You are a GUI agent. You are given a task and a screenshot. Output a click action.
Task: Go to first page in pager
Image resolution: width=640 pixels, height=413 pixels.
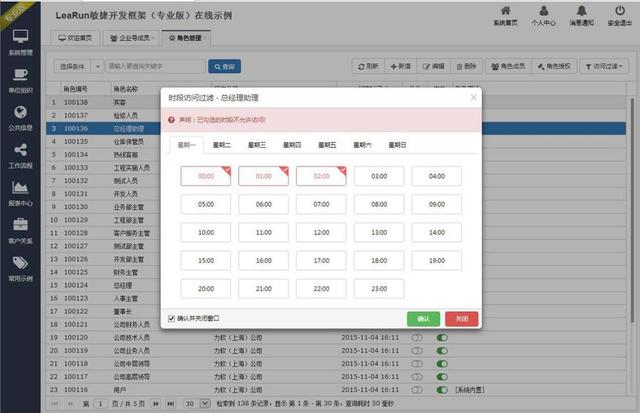[x=55, y=404]
